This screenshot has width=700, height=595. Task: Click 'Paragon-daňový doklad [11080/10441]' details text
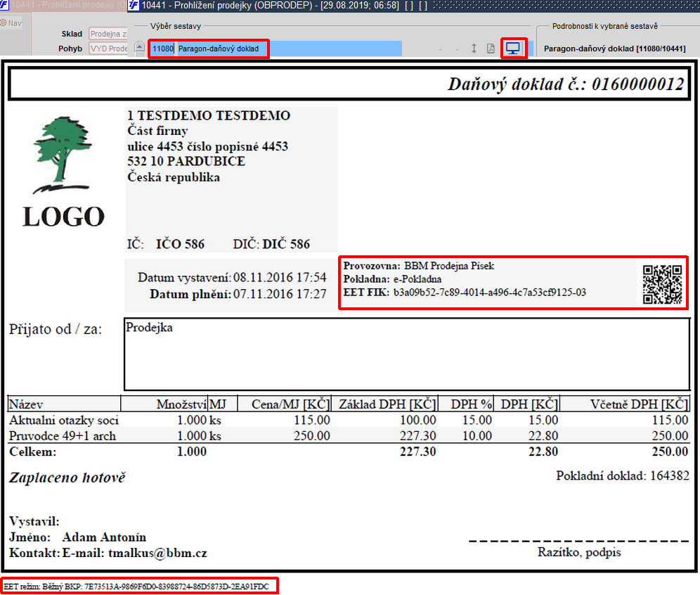[x=614, y=49]
